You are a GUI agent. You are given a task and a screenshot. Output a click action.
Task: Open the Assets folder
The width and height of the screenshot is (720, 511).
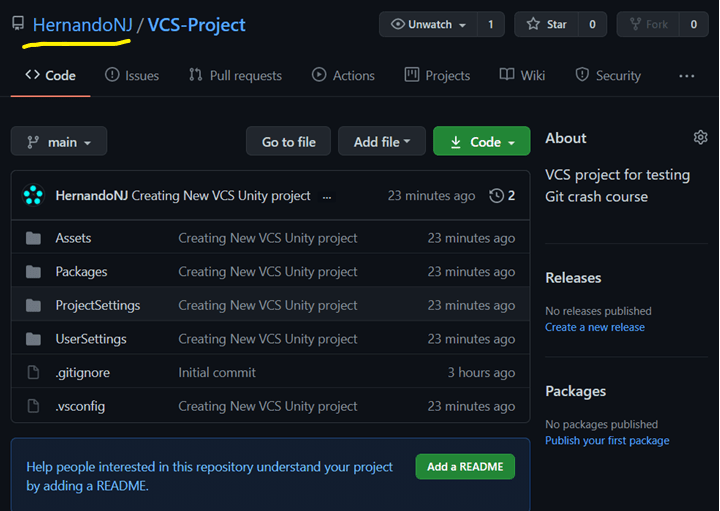pyautogui.click(x=73, y=238)
